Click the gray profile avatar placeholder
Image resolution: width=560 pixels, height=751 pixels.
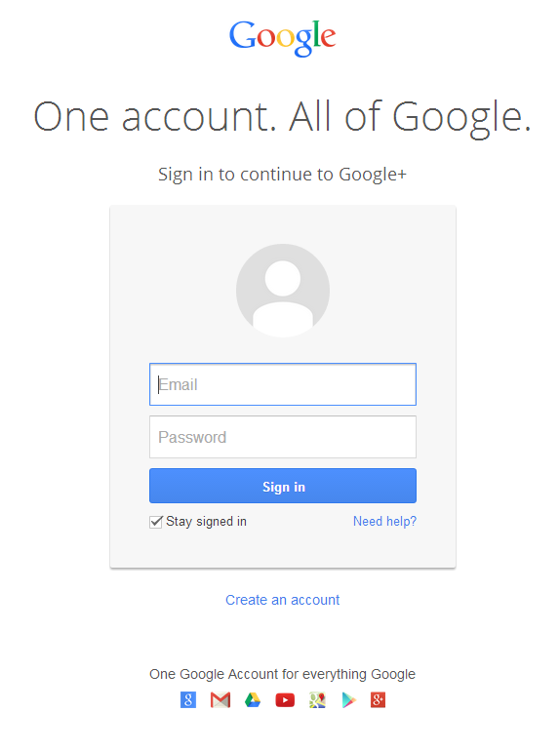point(283,291)
